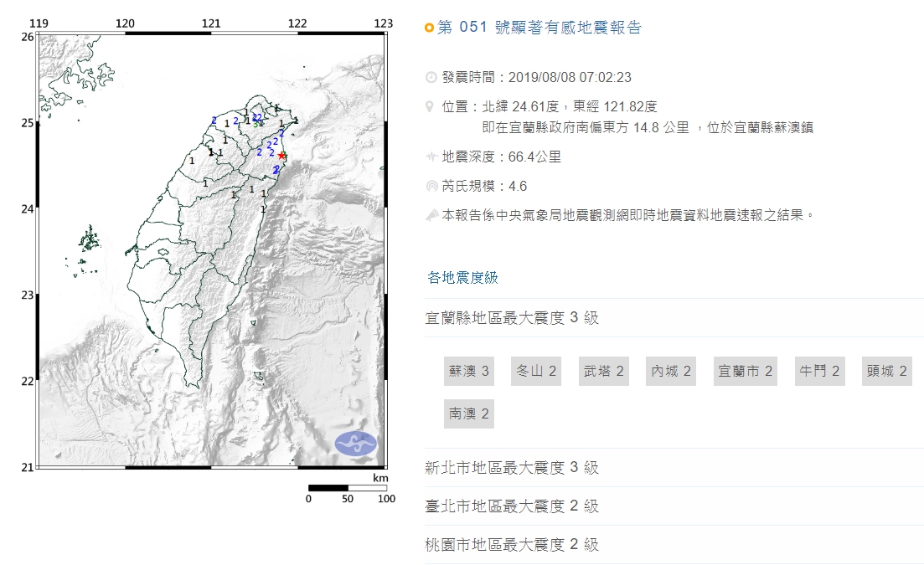Click the red star epicenter marker on map

coord(281,156)
